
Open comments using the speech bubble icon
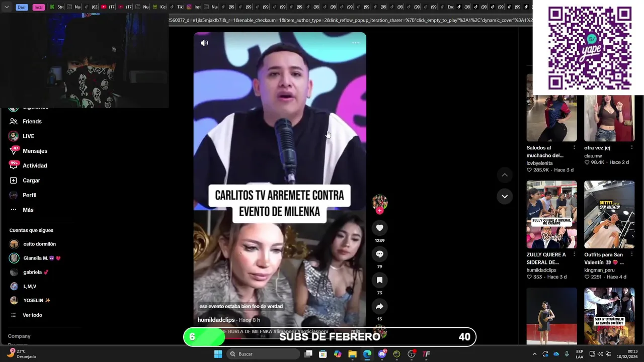point(379,254)
